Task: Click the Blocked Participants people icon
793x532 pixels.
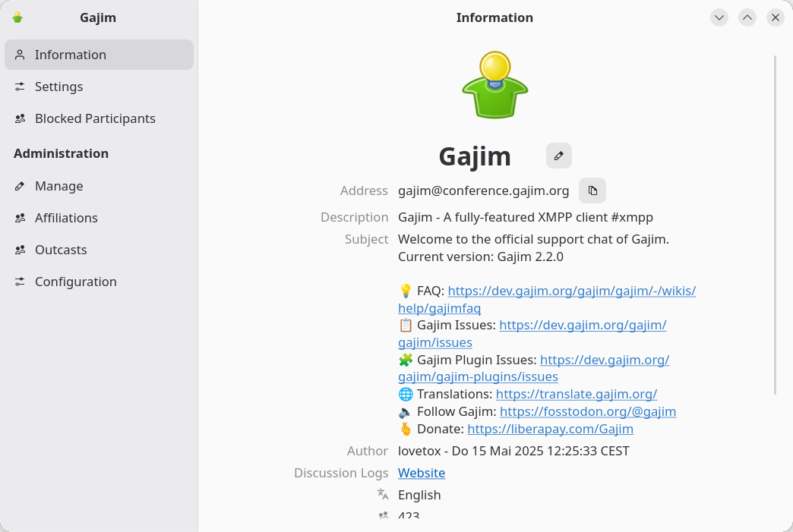Action: tap(20, 118)
